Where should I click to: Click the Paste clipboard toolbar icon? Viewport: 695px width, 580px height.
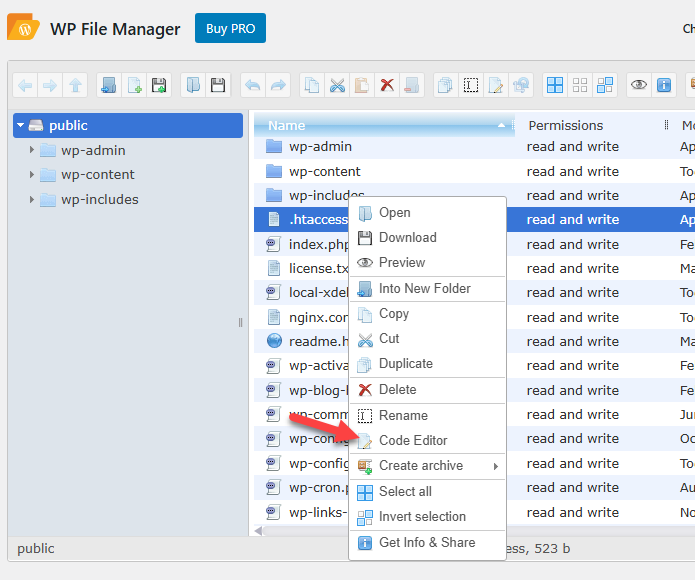pos(362,85)
